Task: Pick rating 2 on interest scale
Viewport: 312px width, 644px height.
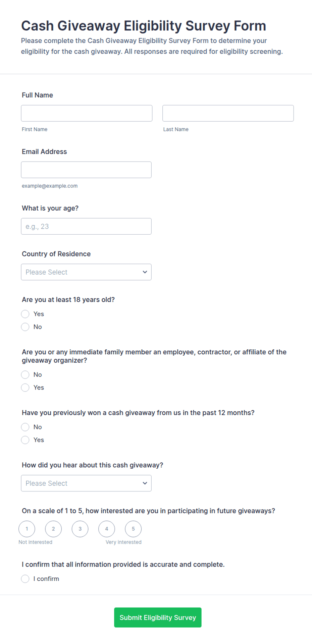Action: coord(53,529)
